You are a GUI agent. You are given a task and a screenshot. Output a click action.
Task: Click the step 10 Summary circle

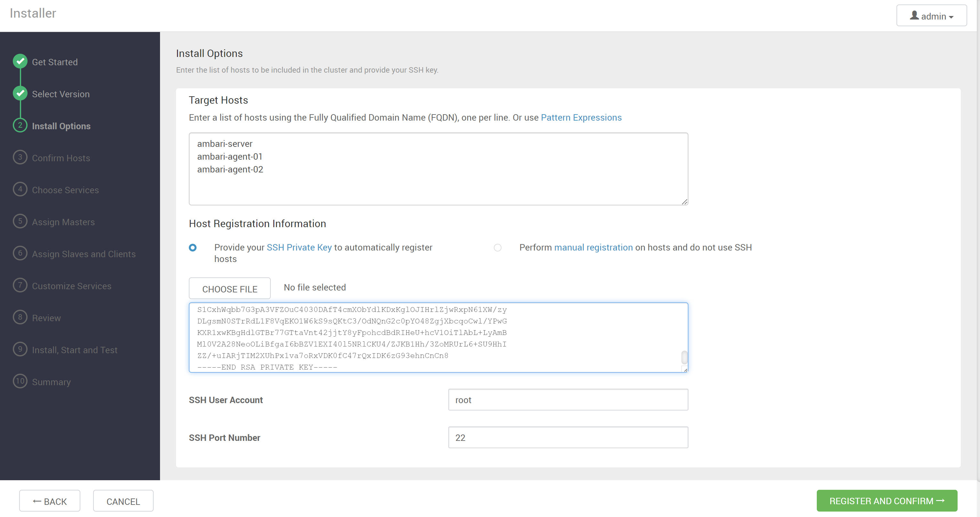20,381
